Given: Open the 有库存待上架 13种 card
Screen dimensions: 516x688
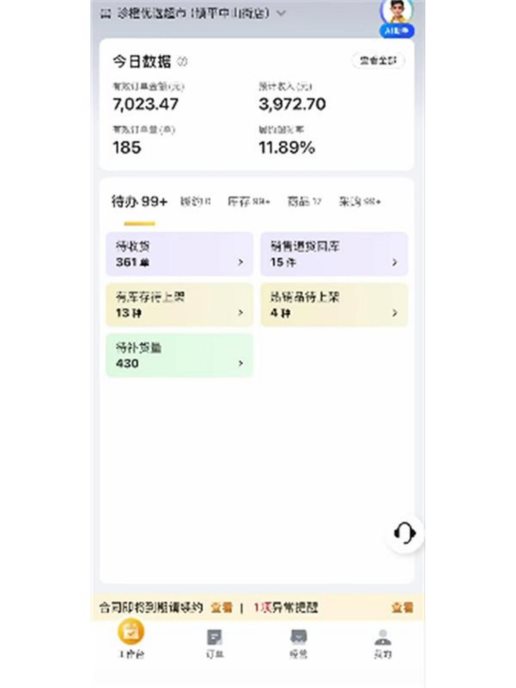Looking at the screenshot, I should [x=179, y=305].
